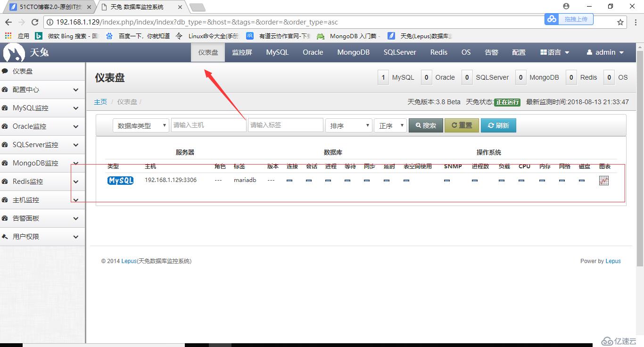Open the chart icon for 192.168.1.129:3306

[604, 181]
